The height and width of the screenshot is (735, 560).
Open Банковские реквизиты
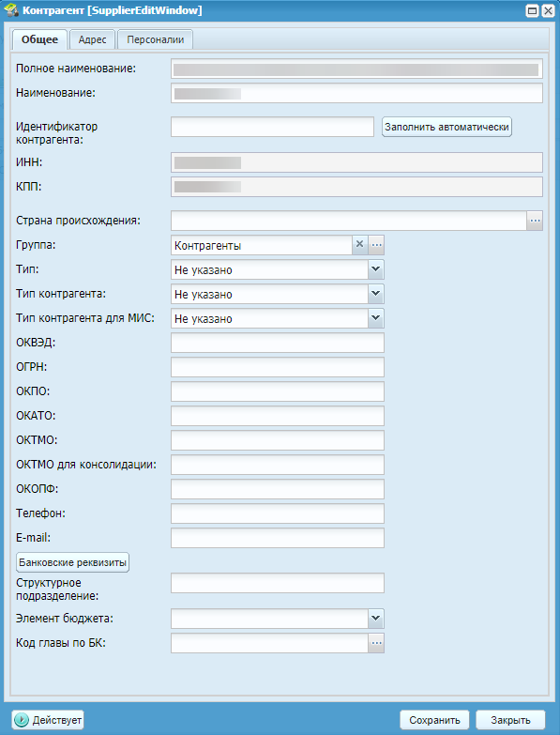click(x=72, y=562)
